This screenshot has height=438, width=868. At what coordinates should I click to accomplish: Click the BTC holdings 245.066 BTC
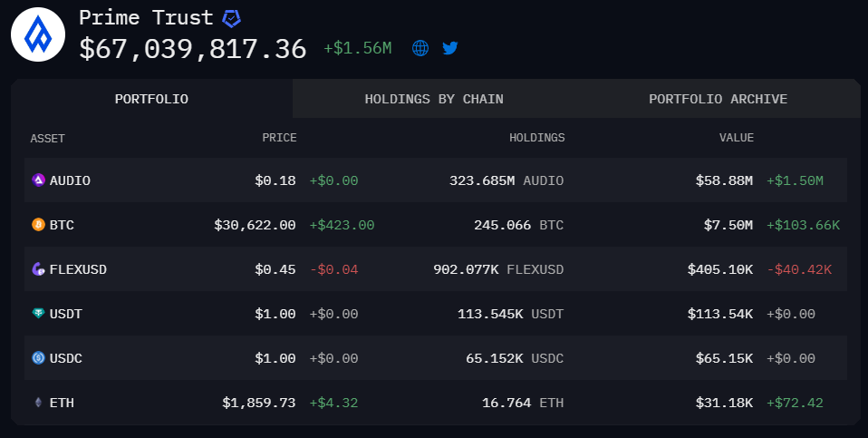[518, 225]
